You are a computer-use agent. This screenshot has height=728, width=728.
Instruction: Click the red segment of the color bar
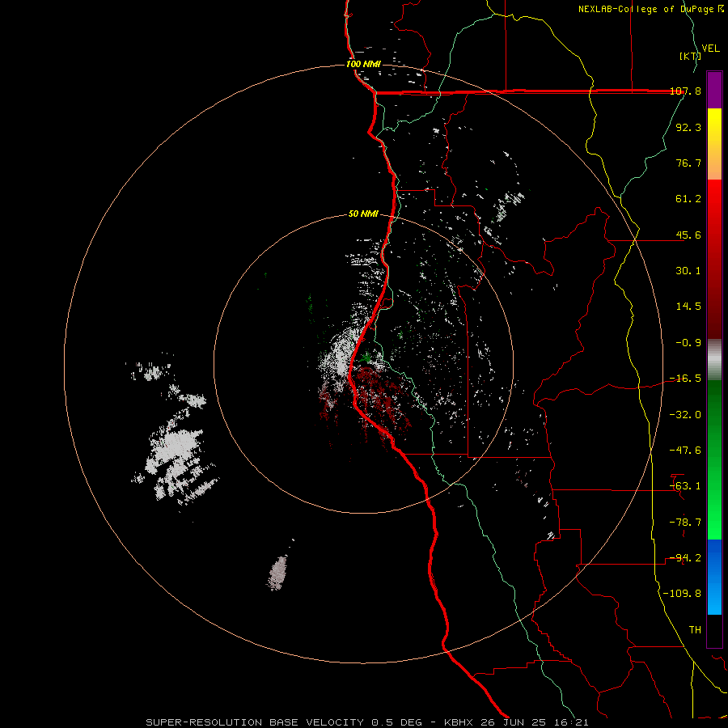pos(714,259)
